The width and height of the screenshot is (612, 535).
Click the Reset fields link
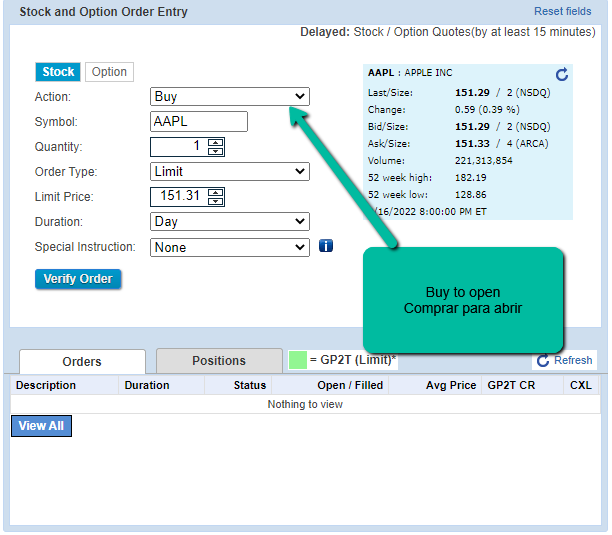tap(562, 12)
